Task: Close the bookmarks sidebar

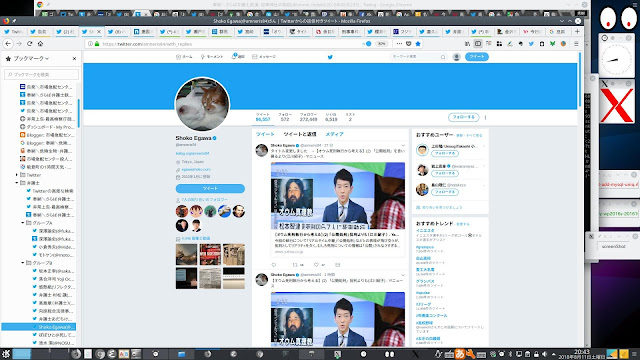Action: pyautogui.click(x=74, y=58)
